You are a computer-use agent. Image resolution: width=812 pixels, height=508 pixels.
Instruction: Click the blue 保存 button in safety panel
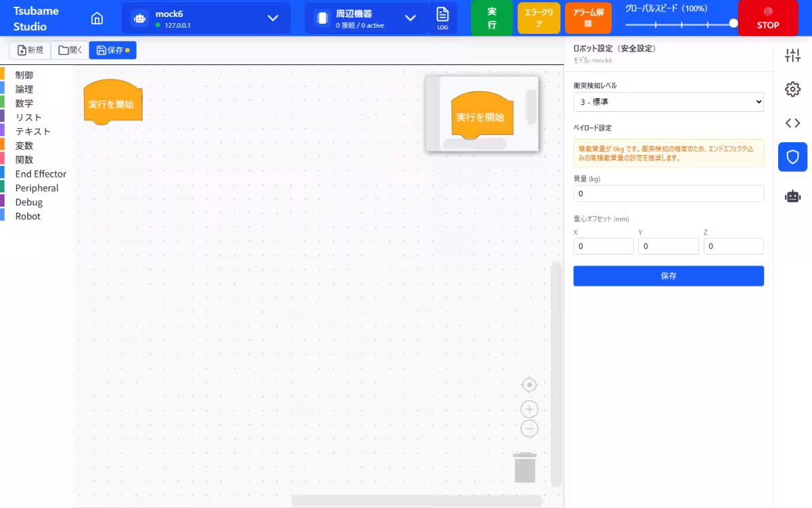click(669, 276)
